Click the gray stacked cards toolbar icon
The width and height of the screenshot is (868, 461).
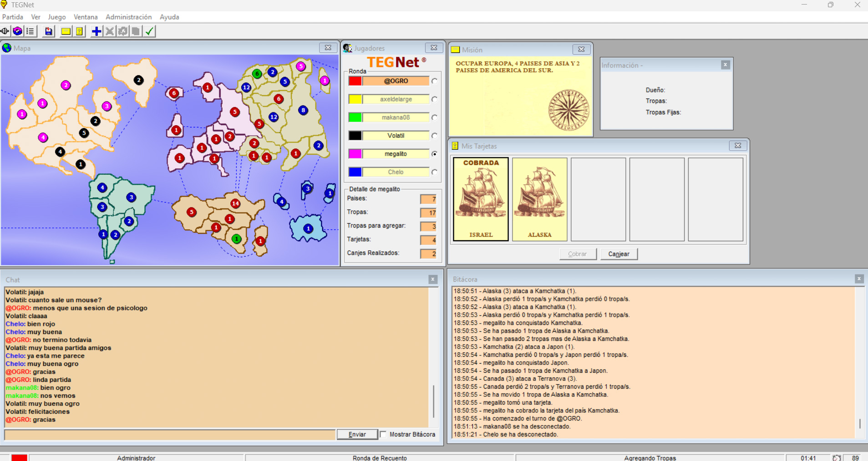(x=136, y=31)
